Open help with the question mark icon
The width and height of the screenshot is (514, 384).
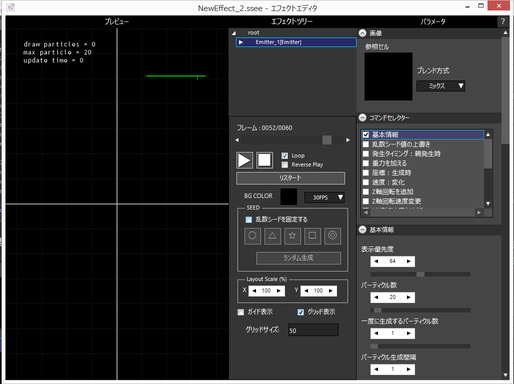point(503,22)
